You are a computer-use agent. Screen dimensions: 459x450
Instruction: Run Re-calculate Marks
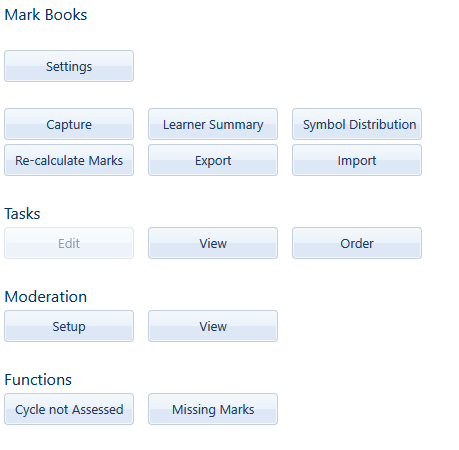click(x=69, y=160)
